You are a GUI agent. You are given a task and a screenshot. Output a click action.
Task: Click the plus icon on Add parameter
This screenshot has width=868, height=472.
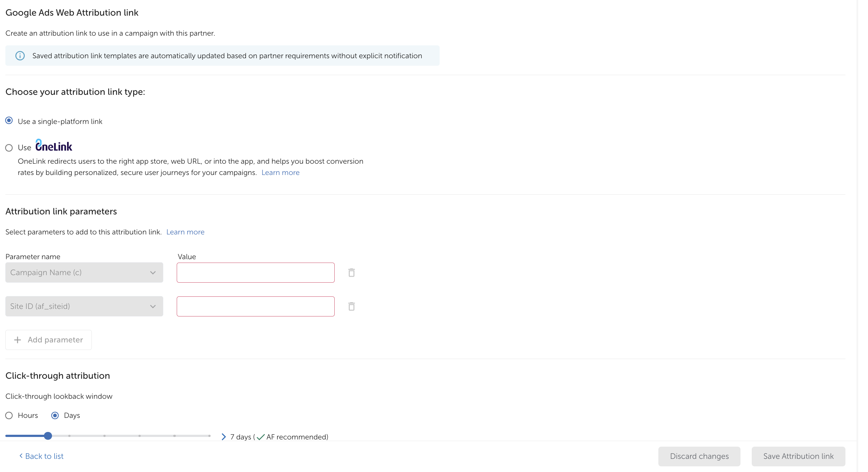[x=17, y=340]
